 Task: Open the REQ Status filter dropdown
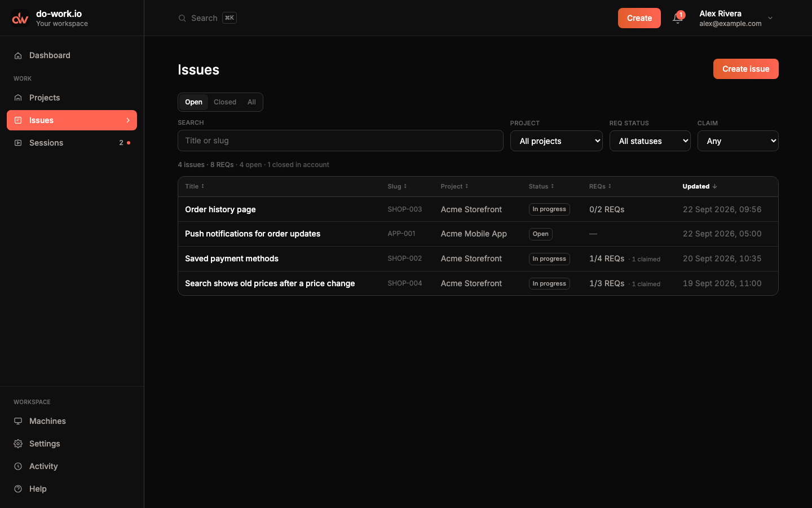[650, 141]
